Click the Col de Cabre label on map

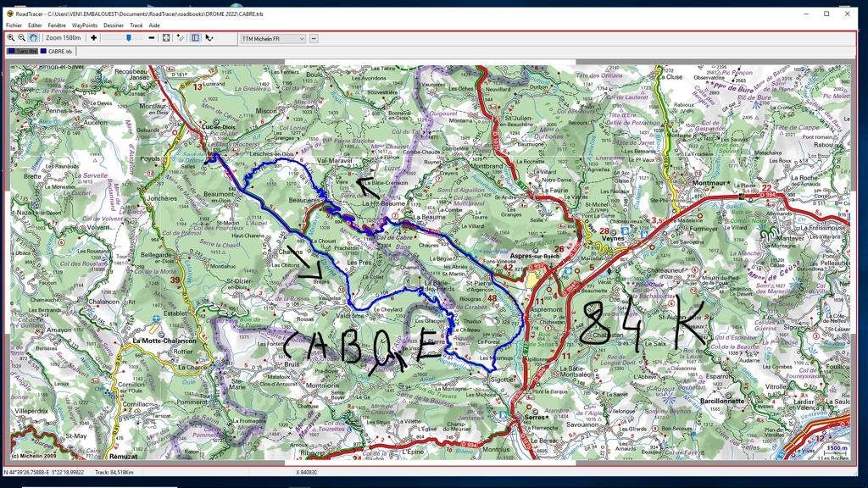click(395, 237)
